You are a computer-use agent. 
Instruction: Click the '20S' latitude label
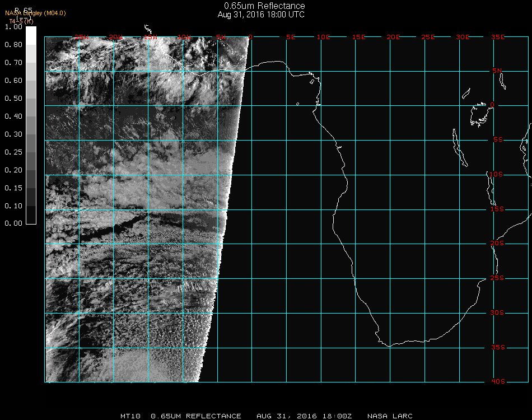pos(497,244)
